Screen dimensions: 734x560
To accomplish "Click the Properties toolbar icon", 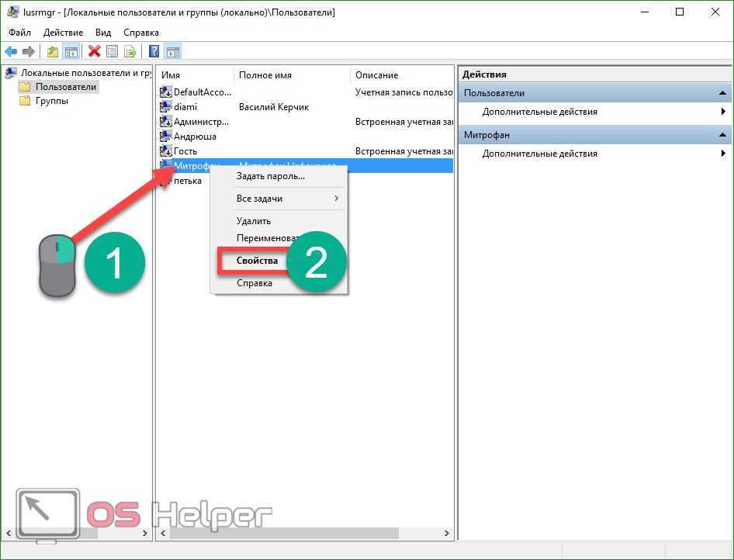I will [x=113, y=52].
